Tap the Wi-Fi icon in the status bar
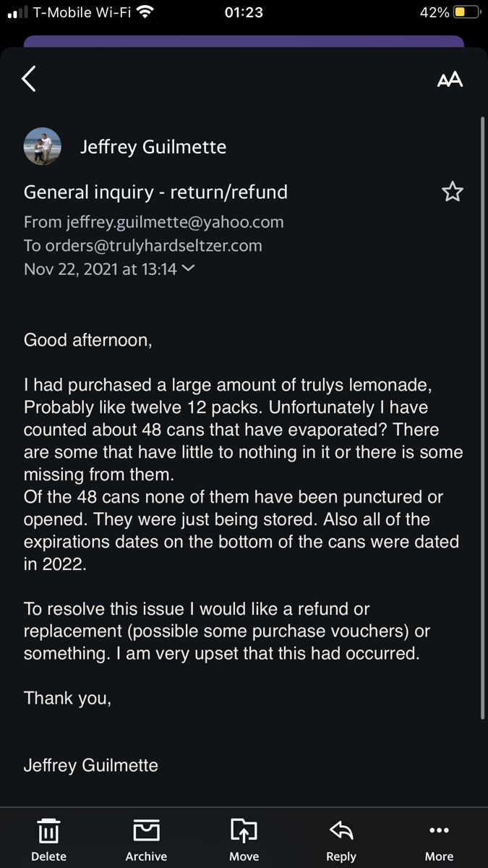Screen dimensions: 488x868 tap(145, 12)
